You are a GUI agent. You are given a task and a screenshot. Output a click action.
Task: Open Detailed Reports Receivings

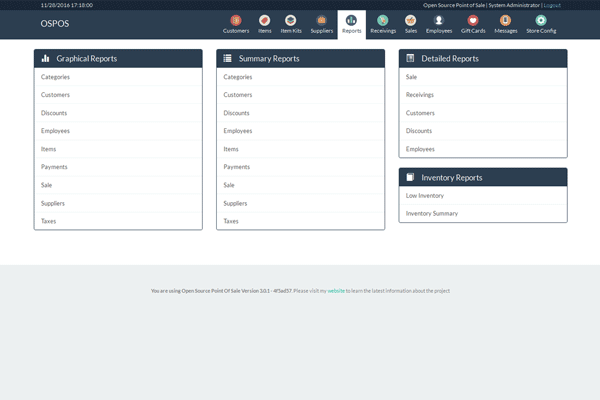click(x=483, y=95)
